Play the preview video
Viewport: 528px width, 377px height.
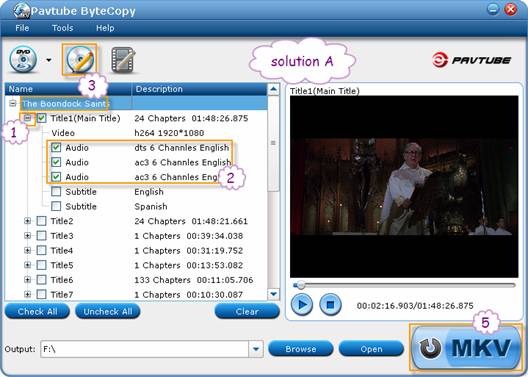pyautogui.click(x=302, y=305)
